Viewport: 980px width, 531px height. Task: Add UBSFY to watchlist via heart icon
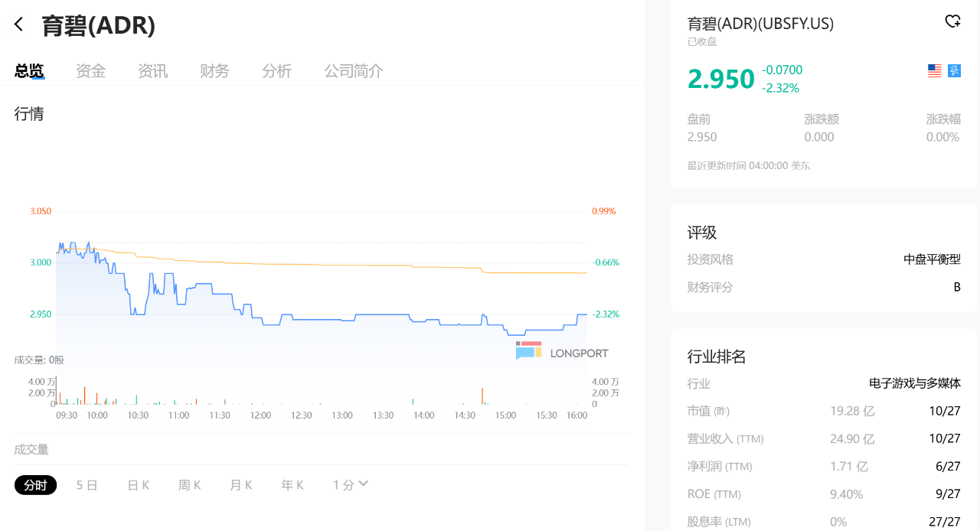click(952, 21)
